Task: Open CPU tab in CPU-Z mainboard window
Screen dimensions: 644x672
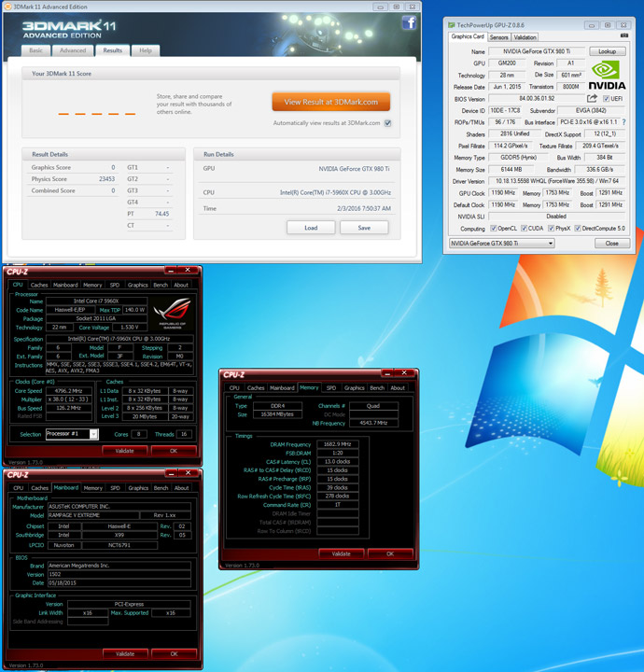Action: pyautogui.click(x=18, y=488)
